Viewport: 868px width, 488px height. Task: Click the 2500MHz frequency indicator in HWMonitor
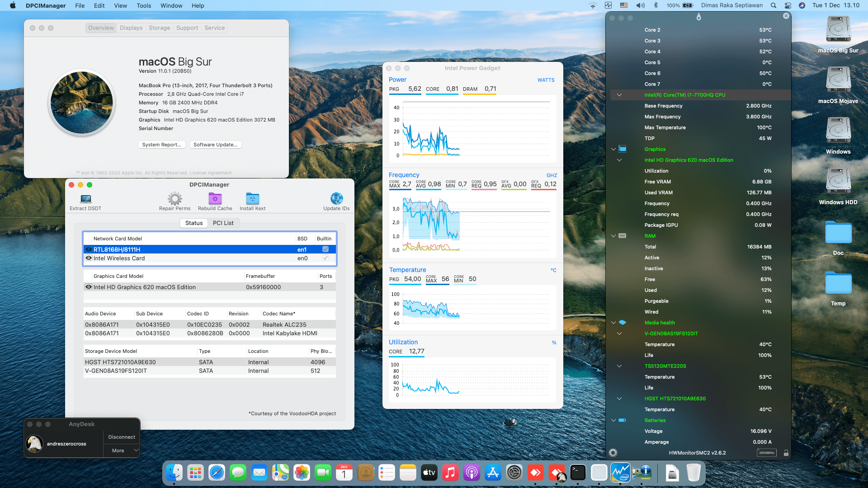(766, 453)
